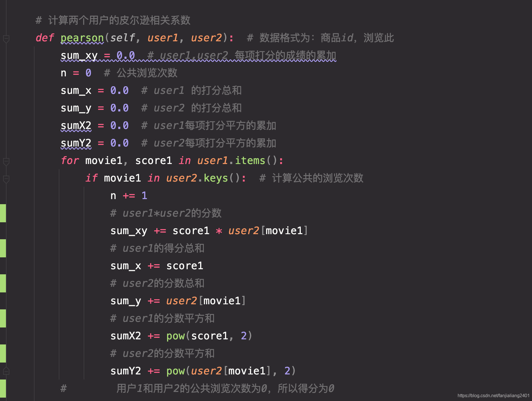Click sum_xy in the 0.0 assignment line
Viewport: 532px width, 401px height.
tap(79, 56)
